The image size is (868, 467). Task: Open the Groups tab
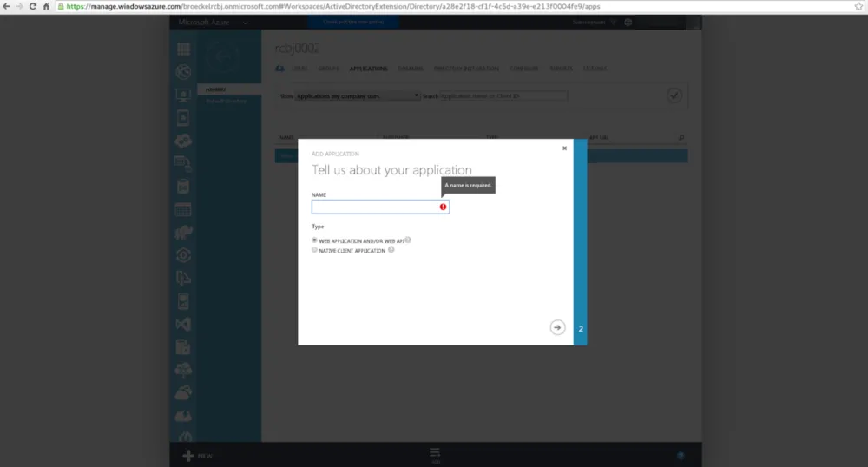coord(328,69)
